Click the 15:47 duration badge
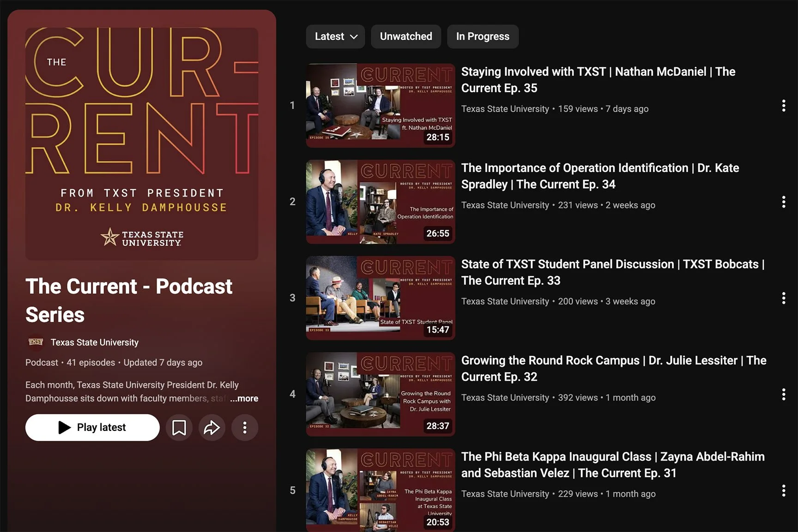The image size is (798, 532). pyautogui.click(x=438, y=329)
